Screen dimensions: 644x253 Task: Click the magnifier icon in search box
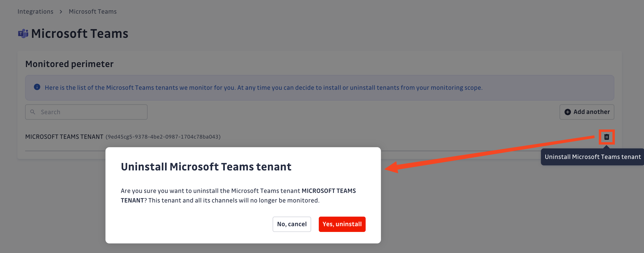pyautogui.click(x=33, y=112)
